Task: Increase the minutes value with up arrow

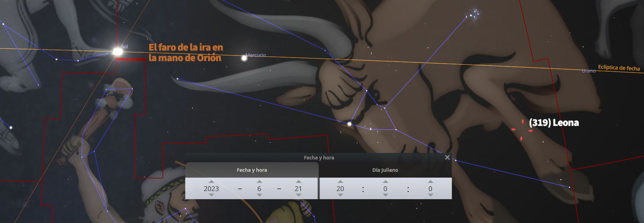Action: (x=385, y=182)
